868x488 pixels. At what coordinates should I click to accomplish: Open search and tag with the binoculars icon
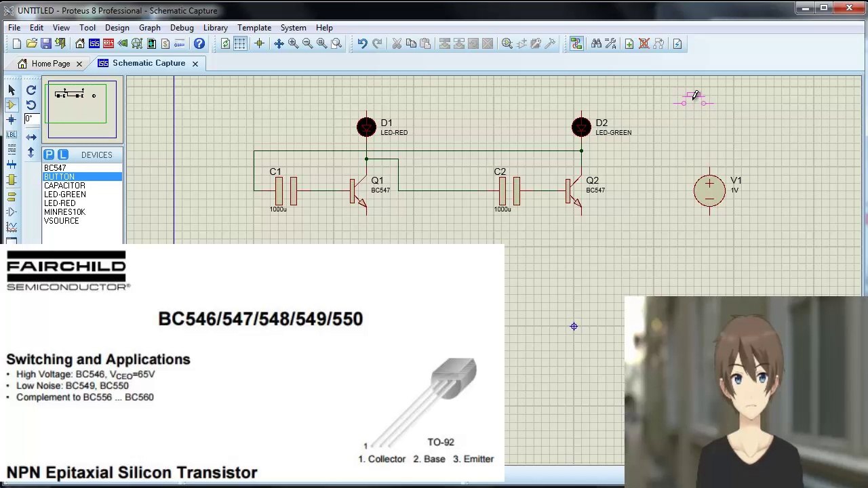pos(596,44)
